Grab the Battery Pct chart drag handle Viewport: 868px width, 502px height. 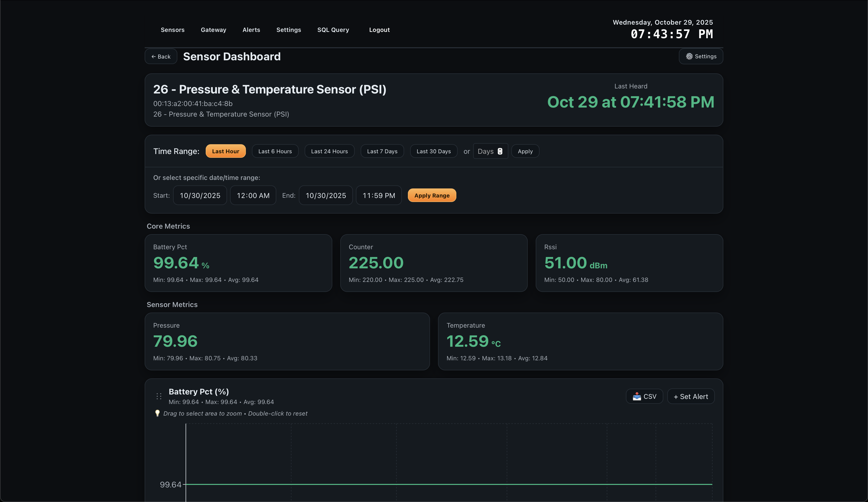[x=159, y=396]
